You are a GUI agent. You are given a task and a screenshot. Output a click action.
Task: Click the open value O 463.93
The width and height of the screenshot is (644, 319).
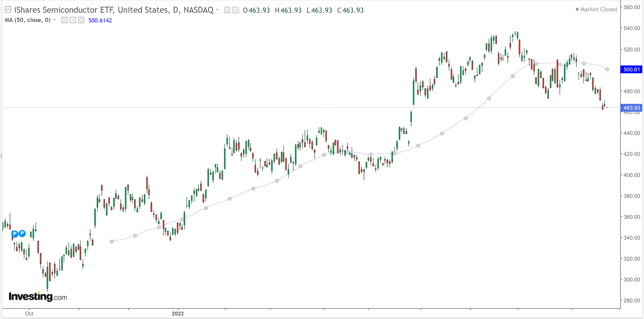[256, 10]
